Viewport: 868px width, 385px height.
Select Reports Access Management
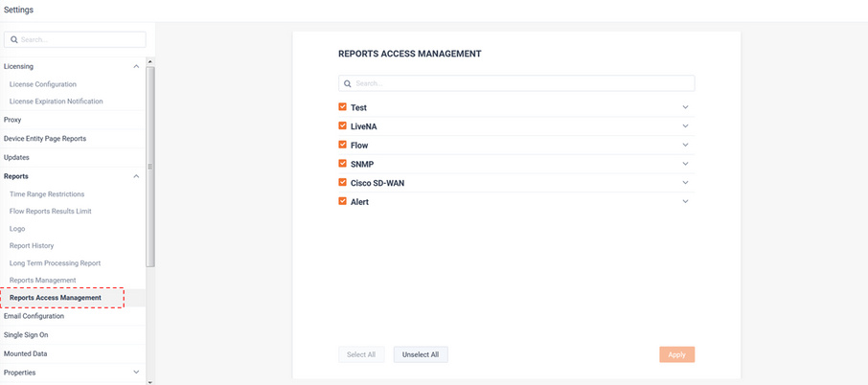click(x=56, y=298)
